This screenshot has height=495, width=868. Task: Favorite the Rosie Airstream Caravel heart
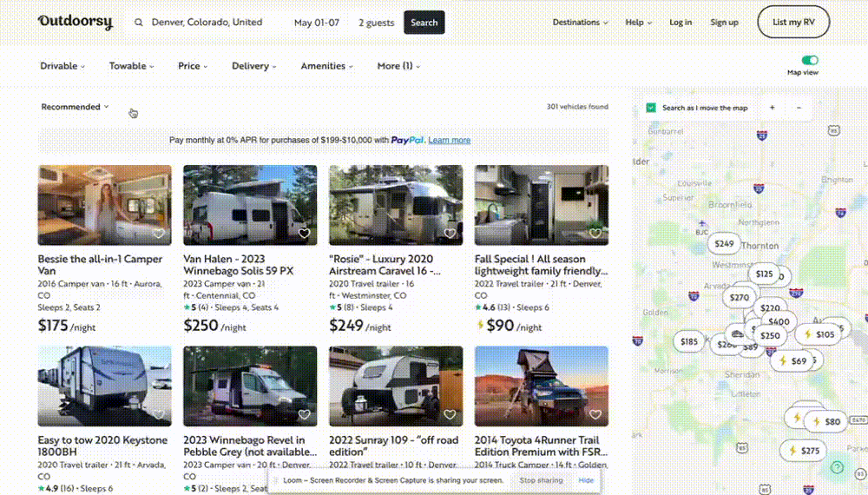450,234
